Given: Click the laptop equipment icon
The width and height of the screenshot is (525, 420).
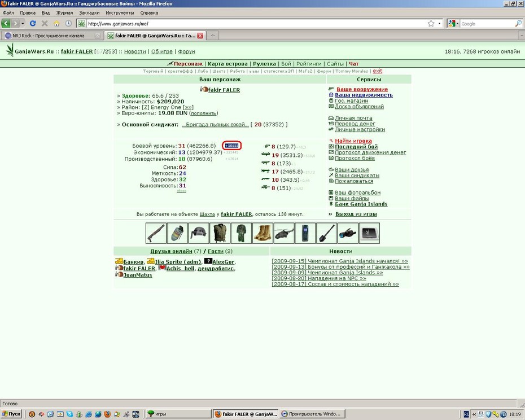Looking at the screenshot, I should [369, 233].
